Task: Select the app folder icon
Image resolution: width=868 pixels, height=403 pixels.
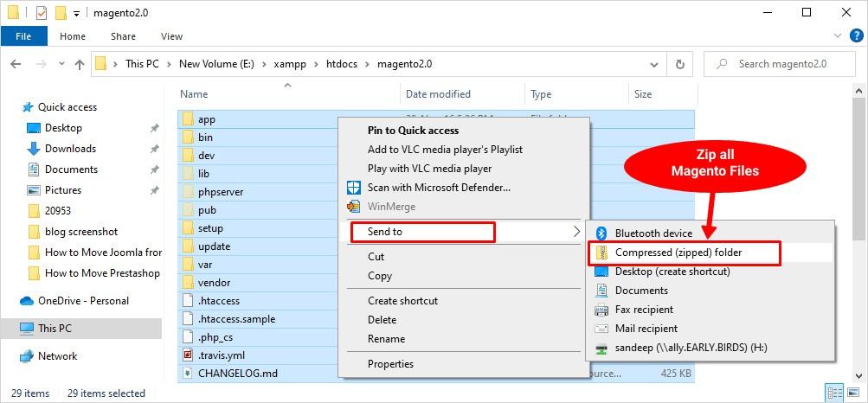Action: (188, 118)
